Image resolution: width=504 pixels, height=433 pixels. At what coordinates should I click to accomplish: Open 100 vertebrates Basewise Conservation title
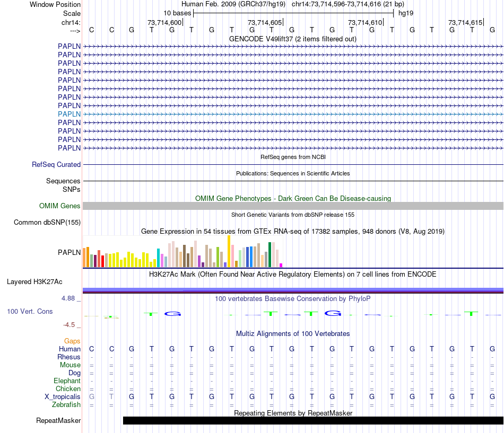pos(293,299)
